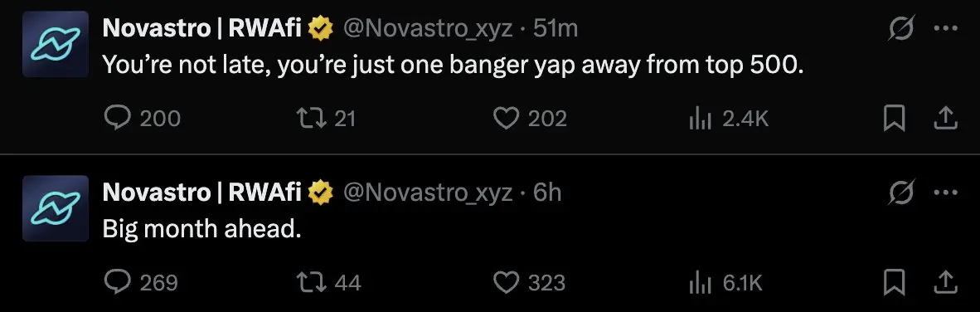The height and width of the screenshot is (312, 980).
Task: Share the tweet posted 51m ago
Action: [x=945, y=118]
